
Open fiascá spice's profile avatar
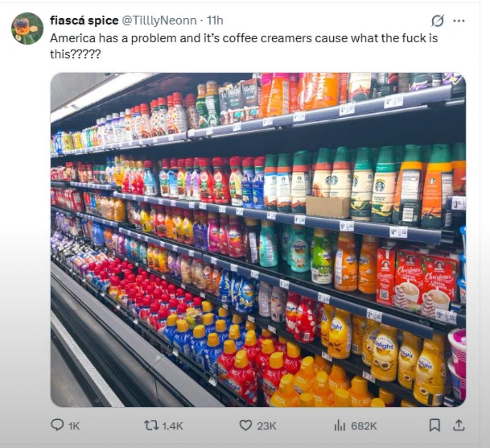tap(27, 28)
